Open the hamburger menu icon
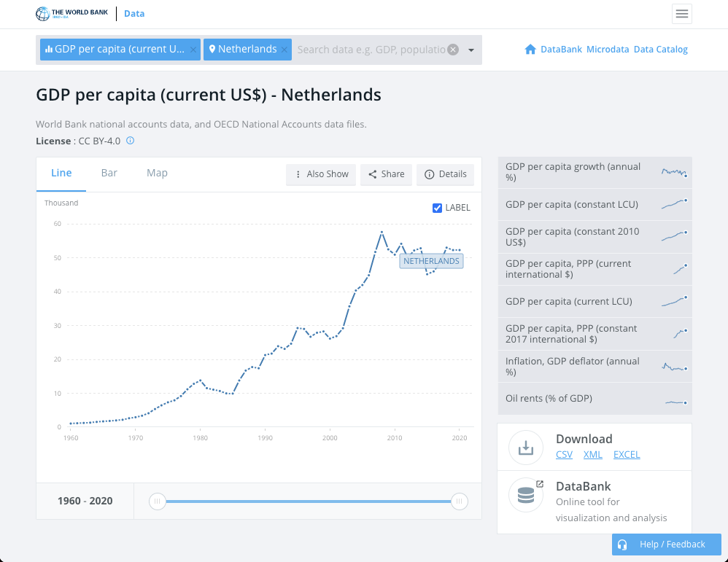Image resolution: width=728 pixels, height=562 pixels. click(681, 14)
